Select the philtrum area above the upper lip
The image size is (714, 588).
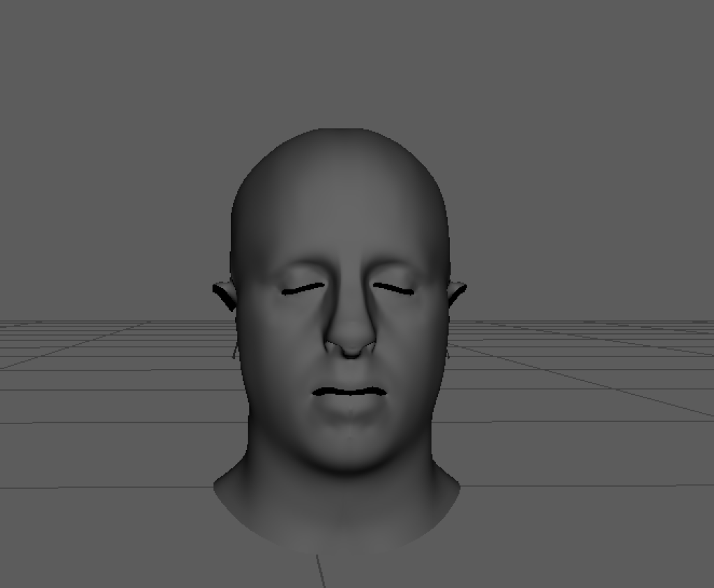tap(350, 373)
